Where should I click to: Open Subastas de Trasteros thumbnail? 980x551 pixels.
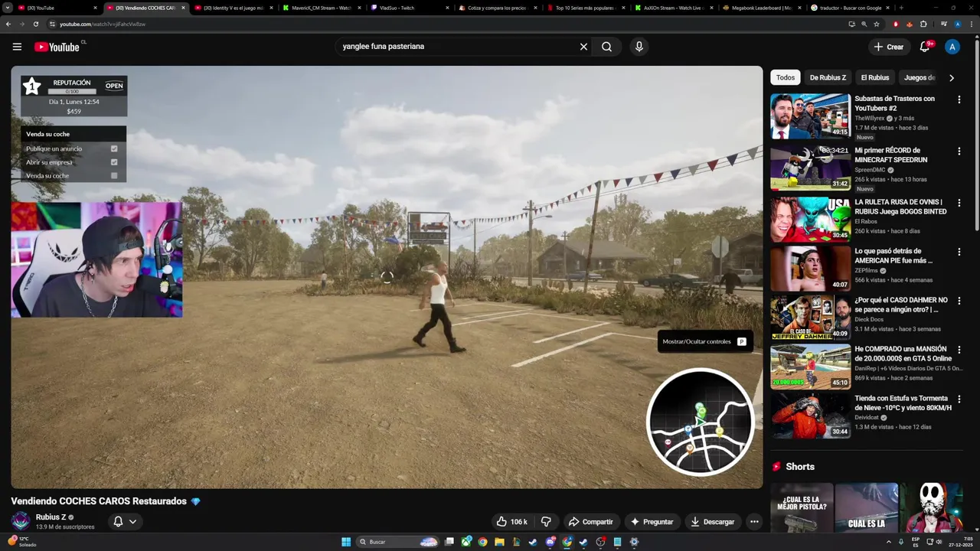(x=810, y=116)
